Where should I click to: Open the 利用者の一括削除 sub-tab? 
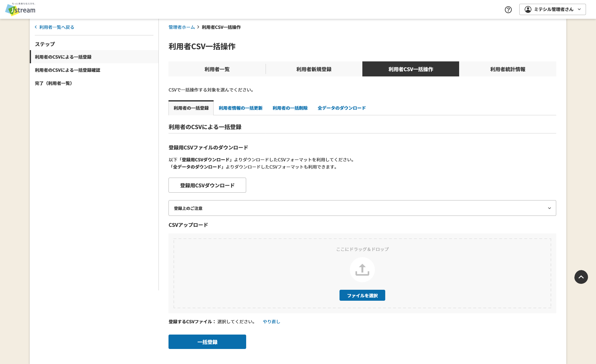(x=290, y=108)
